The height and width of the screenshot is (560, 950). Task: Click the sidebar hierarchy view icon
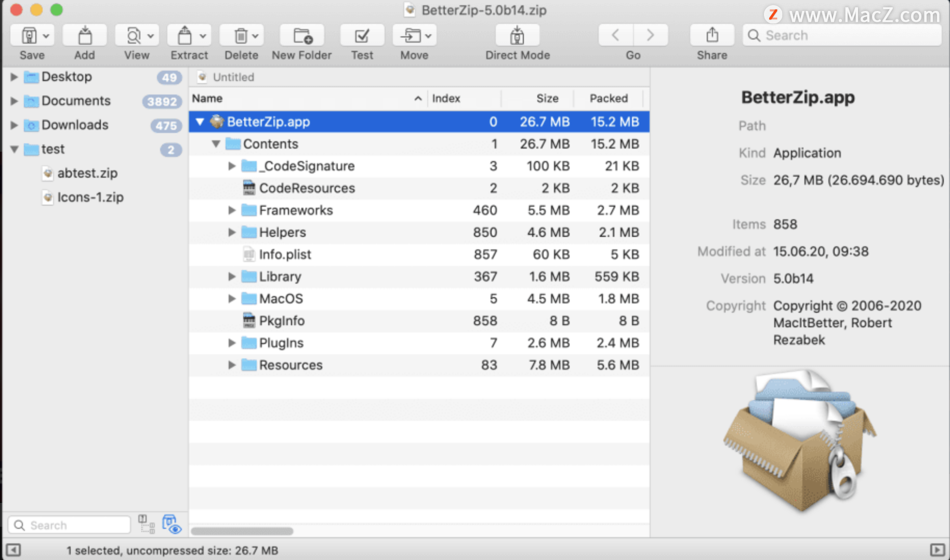point(146,524)
